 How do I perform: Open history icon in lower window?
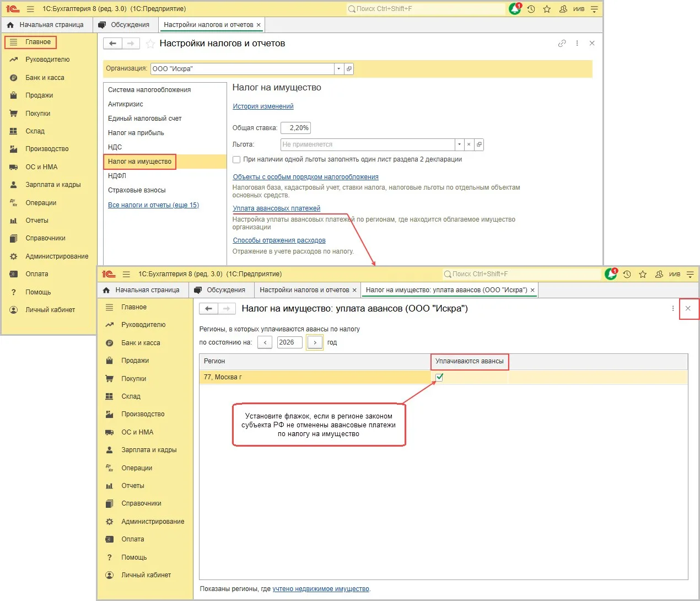click(627, 274)
